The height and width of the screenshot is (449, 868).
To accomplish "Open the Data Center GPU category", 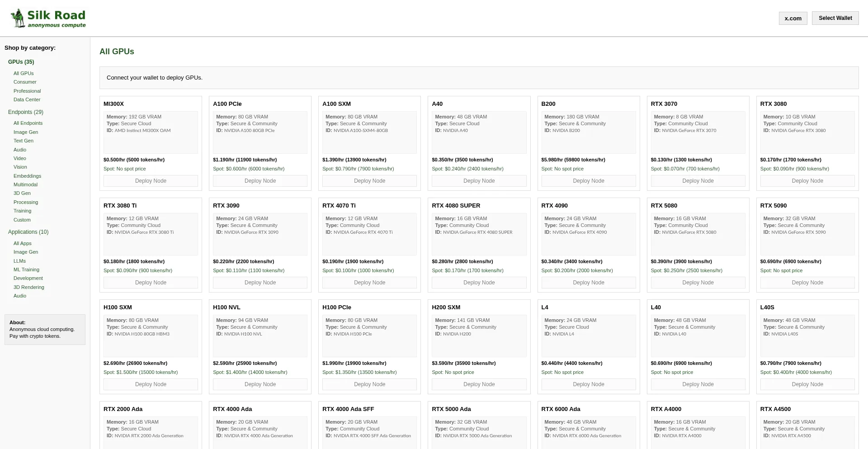I will point(27,99).
